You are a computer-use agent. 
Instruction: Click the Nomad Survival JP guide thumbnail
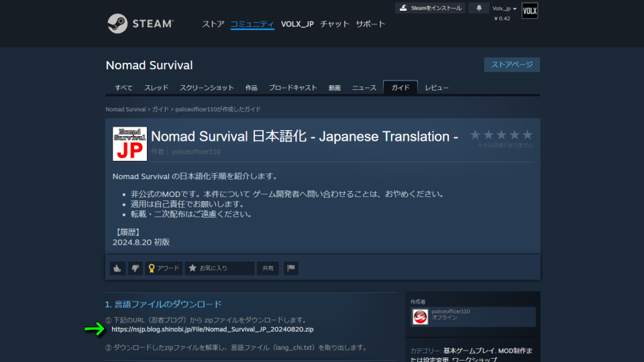(129, 143)
